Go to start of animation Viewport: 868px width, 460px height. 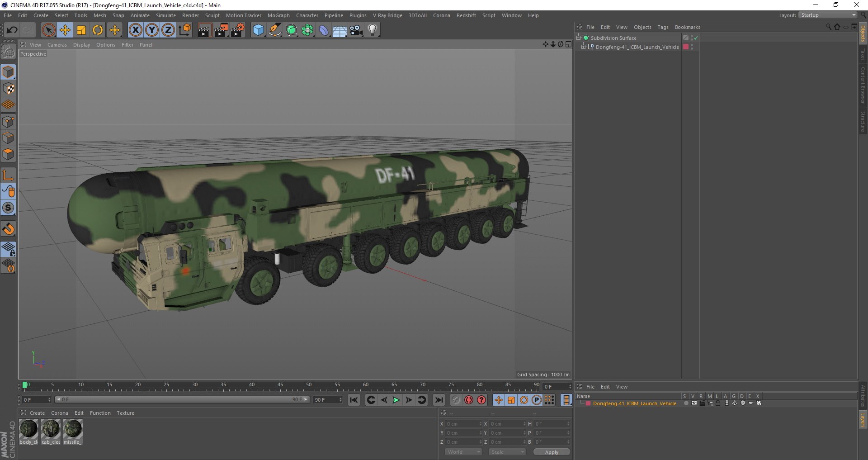click(354, 400)
